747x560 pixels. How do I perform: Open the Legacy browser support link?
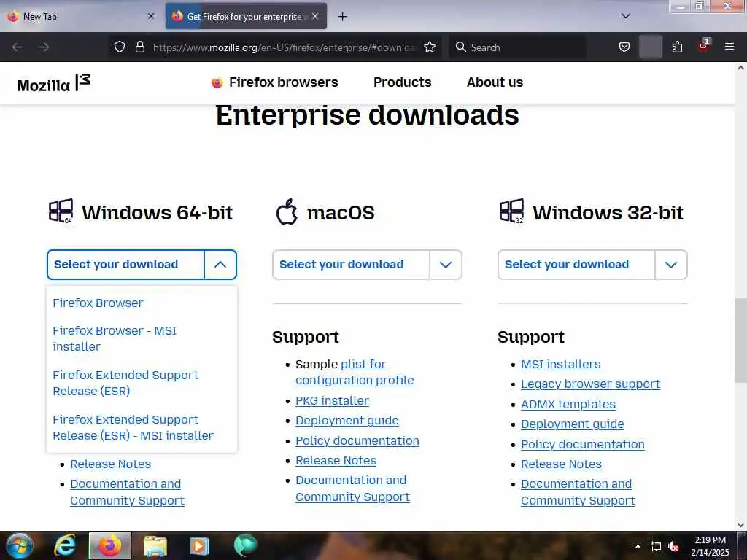[x=590, y=384]
